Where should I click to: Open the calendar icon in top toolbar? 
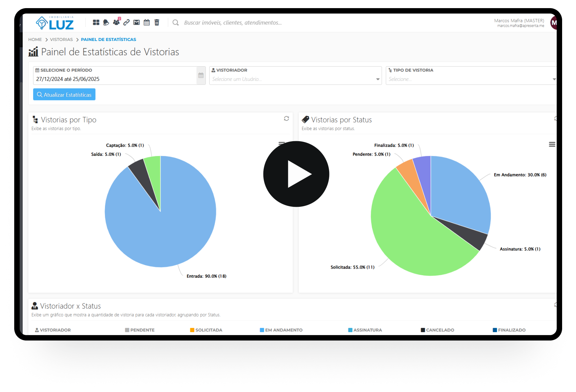tap(147, 22)
